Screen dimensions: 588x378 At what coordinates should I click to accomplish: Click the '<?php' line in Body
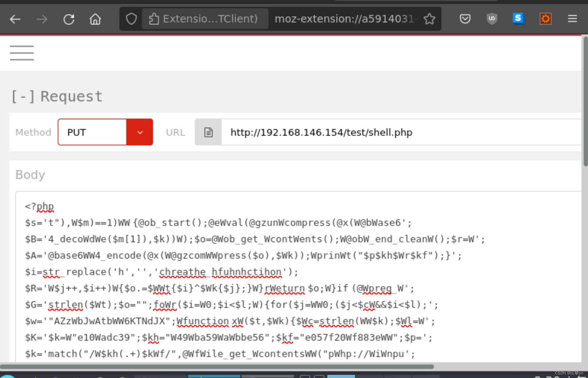(x=39, y=206)
